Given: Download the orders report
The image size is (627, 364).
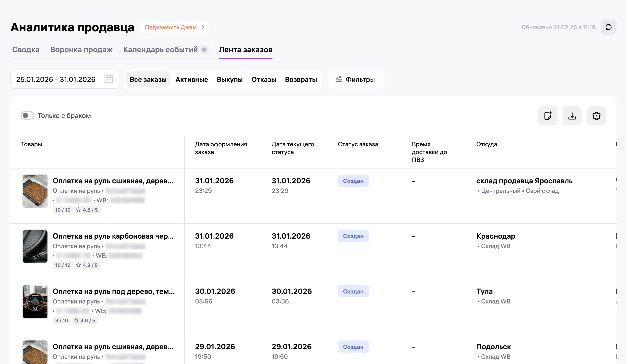Looking at the screenshot, I should 572,116.
